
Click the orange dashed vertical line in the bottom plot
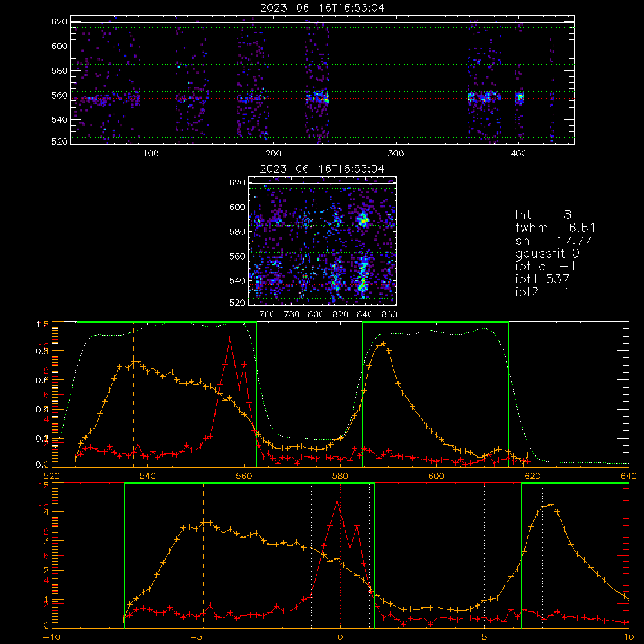point(204,555)
